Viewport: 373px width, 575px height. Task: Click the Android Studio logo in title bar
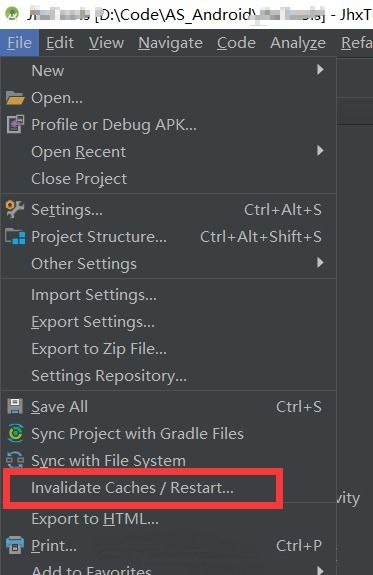pyautogui.click(x=12, y=14)
